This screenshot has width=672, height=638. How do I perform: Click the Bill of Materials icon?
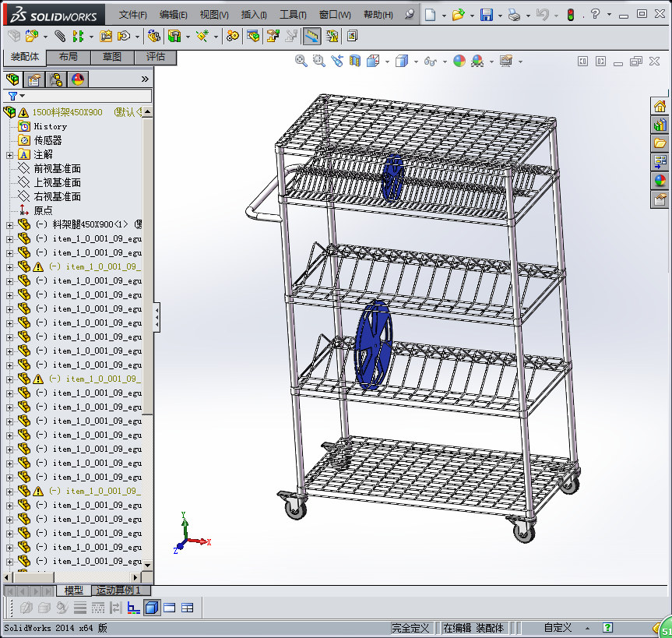coord(253,36)
